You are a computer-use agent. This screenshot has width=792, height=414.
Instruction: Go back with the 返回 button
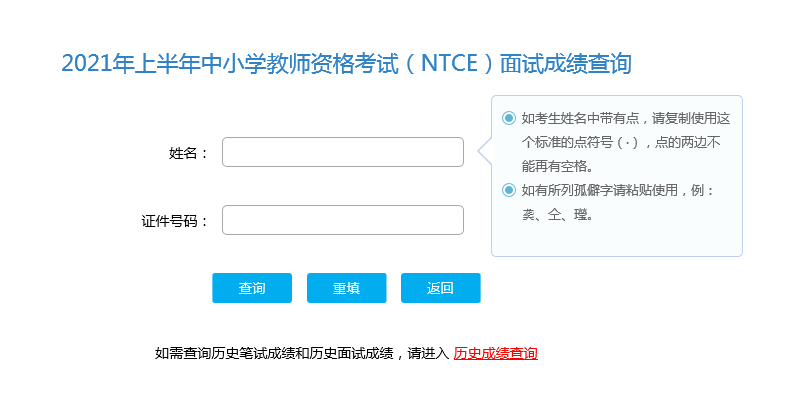[x=440, y=288]
